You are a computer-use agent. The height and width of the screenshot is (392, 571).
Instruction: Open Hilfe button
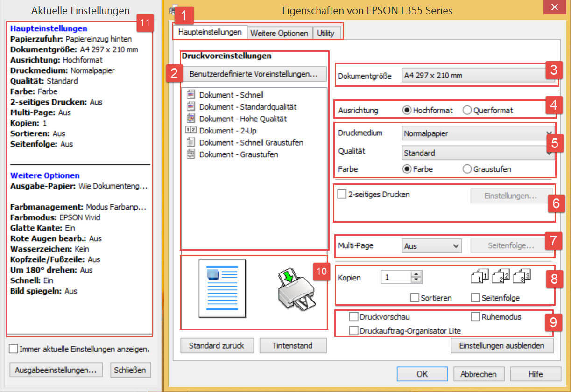coord(536,374)
